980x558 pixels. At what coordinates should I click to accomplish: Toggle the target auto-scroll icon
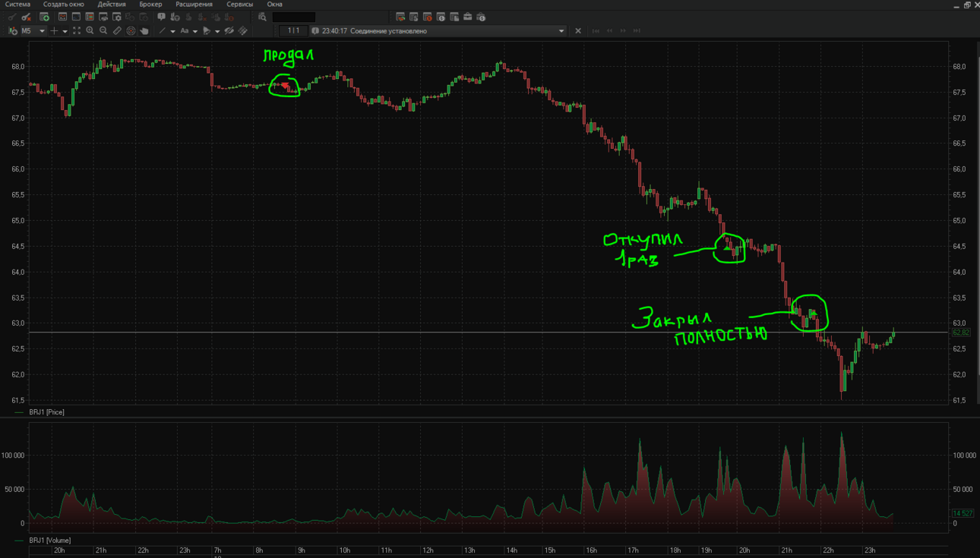(x=131, y=31)
